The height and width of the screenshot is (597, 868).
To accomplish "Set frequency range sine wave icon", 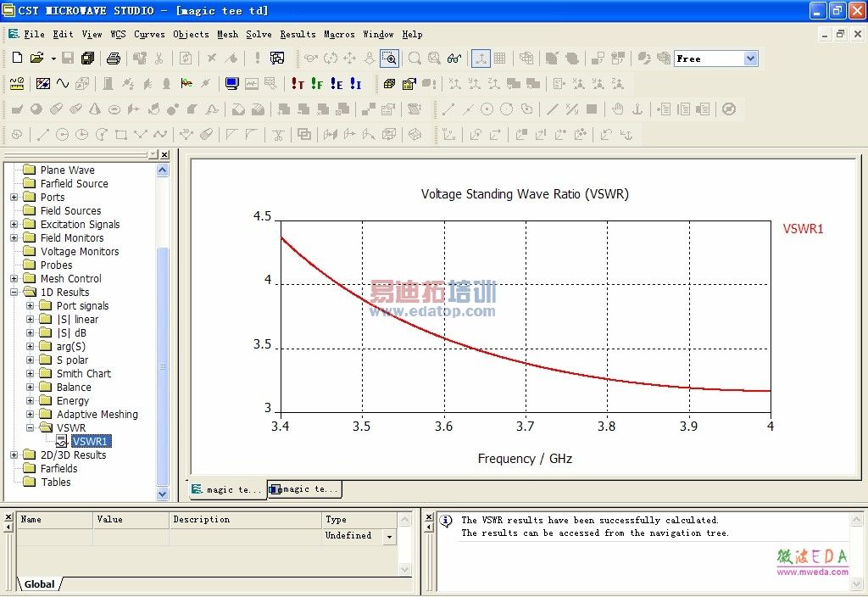I will click(x=63, y=84).
